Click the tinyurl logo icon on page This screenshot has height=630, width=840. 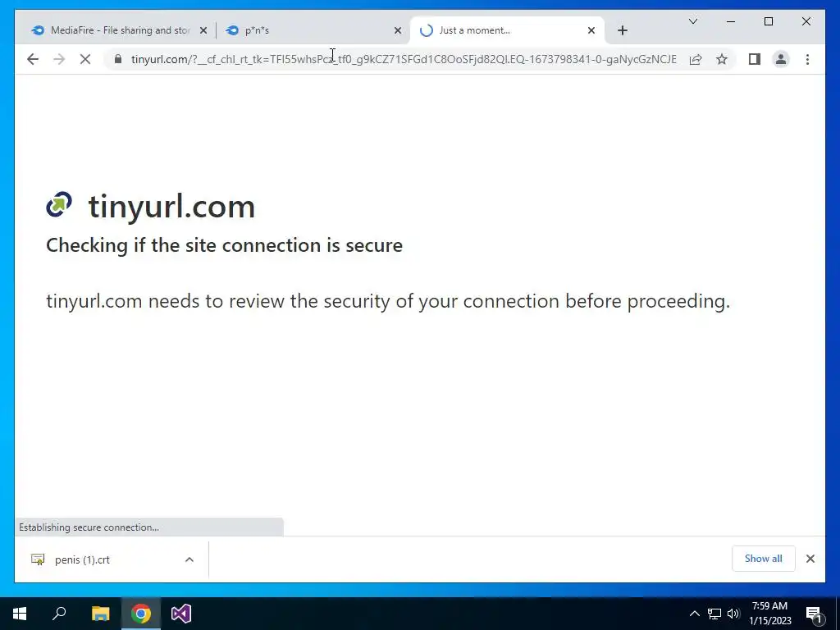59,204
